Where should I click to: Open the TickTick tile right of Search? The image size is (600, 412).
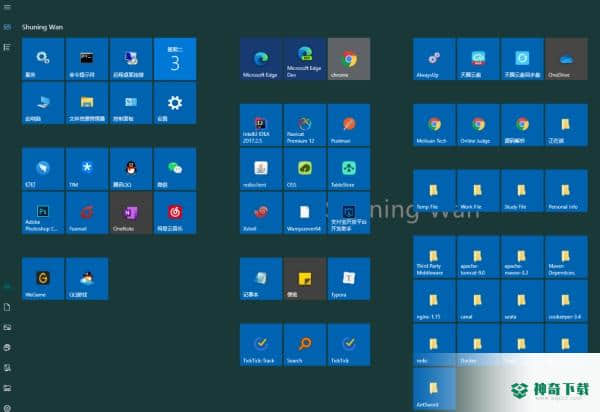(349, 345)
